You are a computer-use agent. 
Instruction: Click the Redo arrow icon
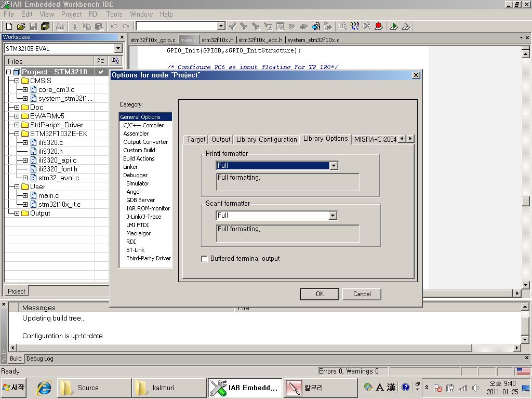(x=126, y=26)
